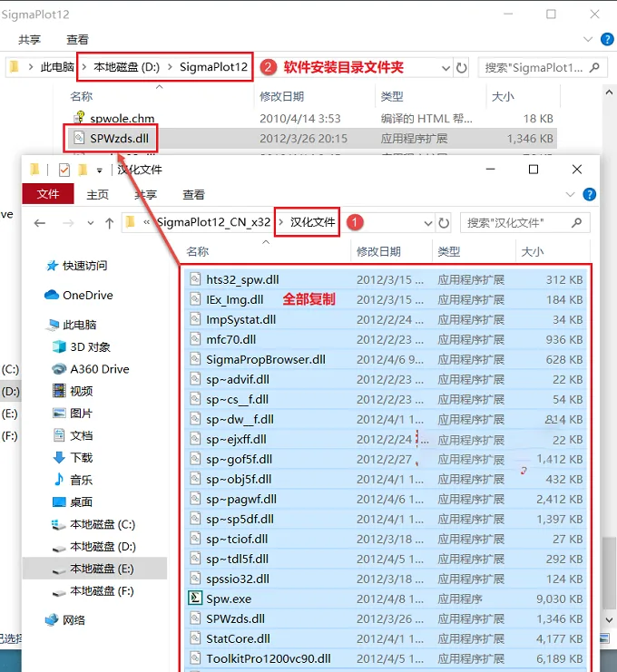The width and height of the screenshot is (617, 672).
Task: Open the 文件 tab
Action: coord(48,194)
